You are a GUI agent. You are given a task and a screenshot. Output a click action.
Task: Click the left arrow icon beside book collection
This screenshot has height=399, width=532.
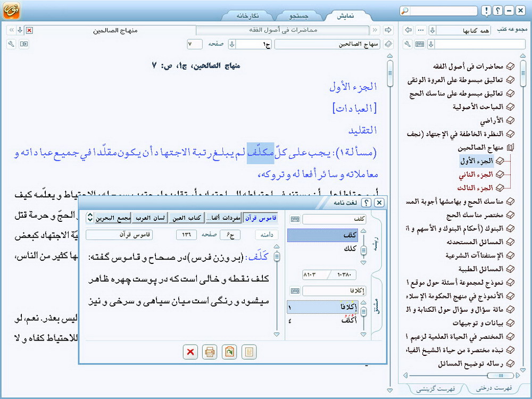click(409, 30)
